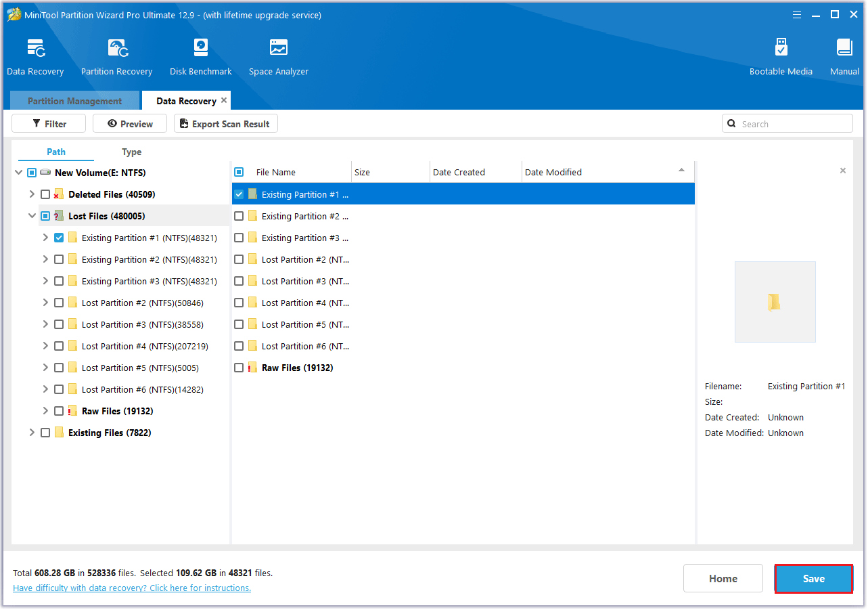Open Space Analyzer tool

pos(279,48)
